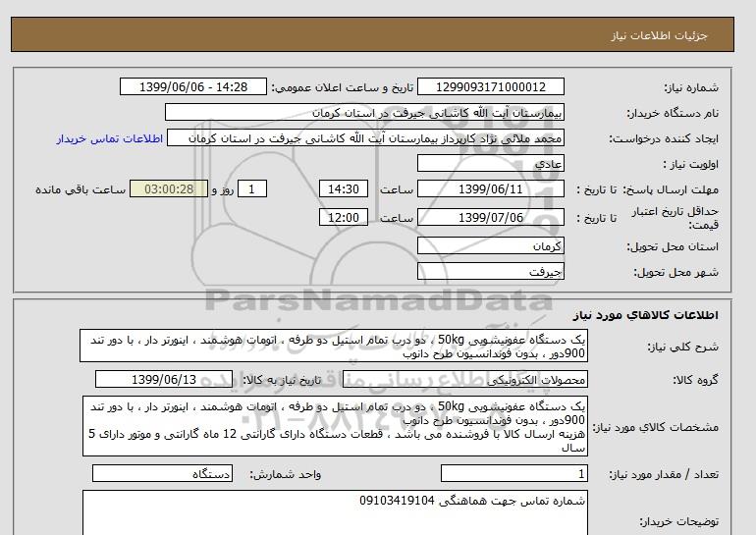Click the label 'استان محل تحویل:'
Viewport: 756px width, 535px height.
point(673,246)
